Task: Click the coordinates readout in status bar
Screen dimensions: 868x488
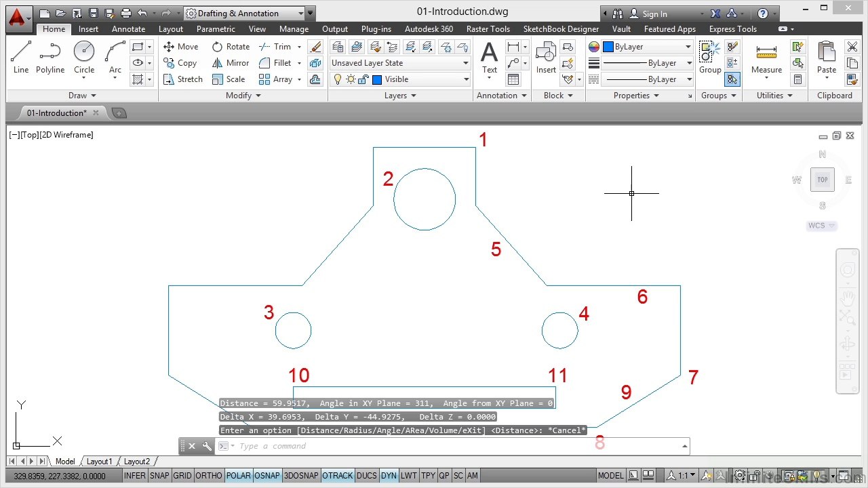Action: (60, 476)
